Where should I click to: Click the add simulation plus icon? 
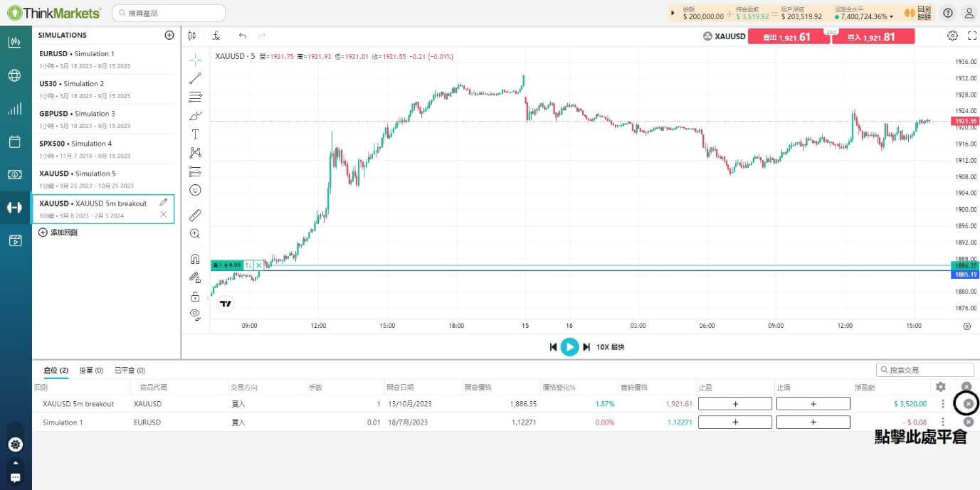[x=169, y=35]
